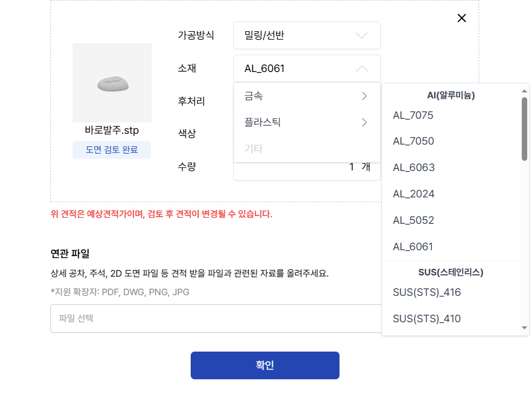This screenshot has height=402, width=532.
Task: Close the quote item with X icon
Action: tap(462, 18)
